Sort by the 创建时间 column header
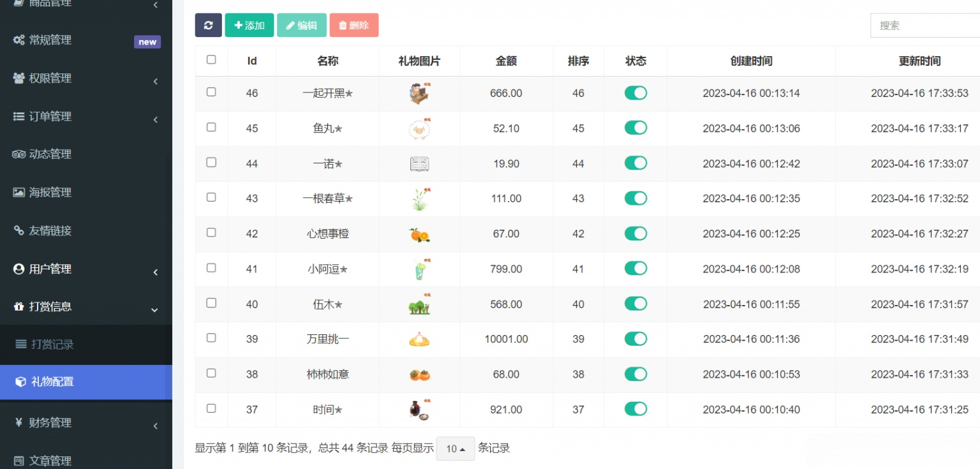The width and height of the screenshot is (980, 469). pyautogui.click(x=751, y=61)
